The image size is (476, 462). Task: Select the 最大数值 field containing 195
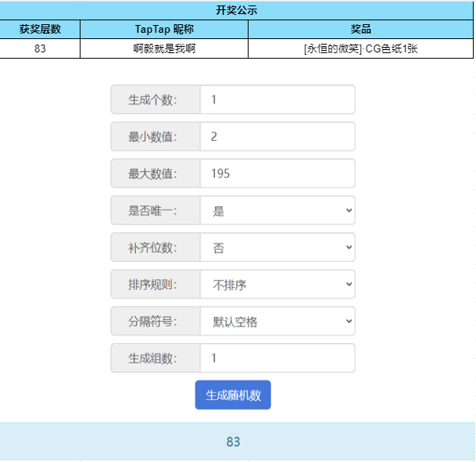(x=277, y=174)
